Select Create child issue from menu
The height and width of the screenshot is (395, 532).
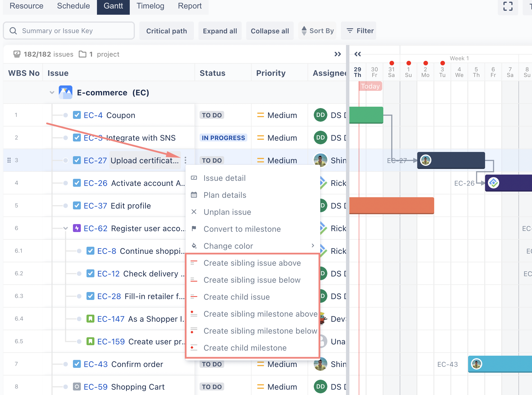(x=237, y=297)
